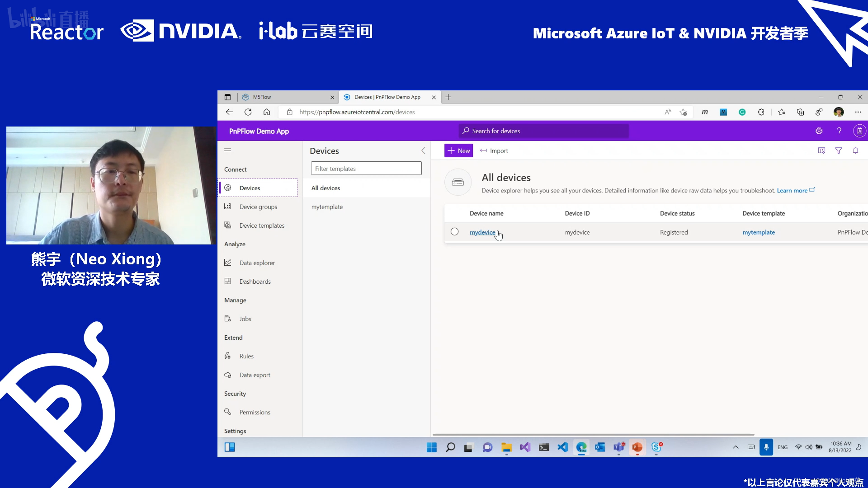Open Visual Studio Code from taskbar
868x488 pixels.
[x=562, y=447]
